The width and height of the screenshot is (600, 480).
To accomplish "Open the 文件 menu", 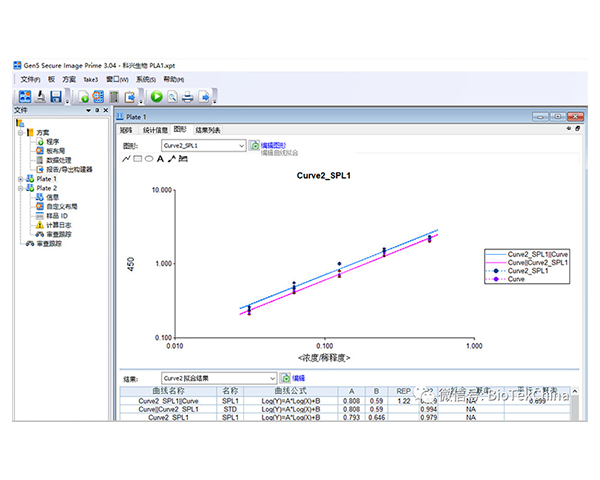I will click(x=30, y=80).
